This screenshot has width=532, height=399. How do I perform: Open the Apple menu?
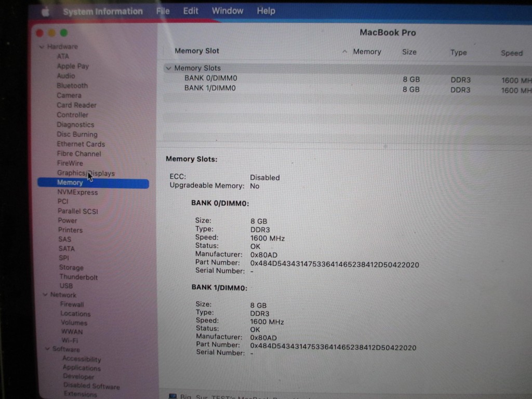tap(46, 12)
